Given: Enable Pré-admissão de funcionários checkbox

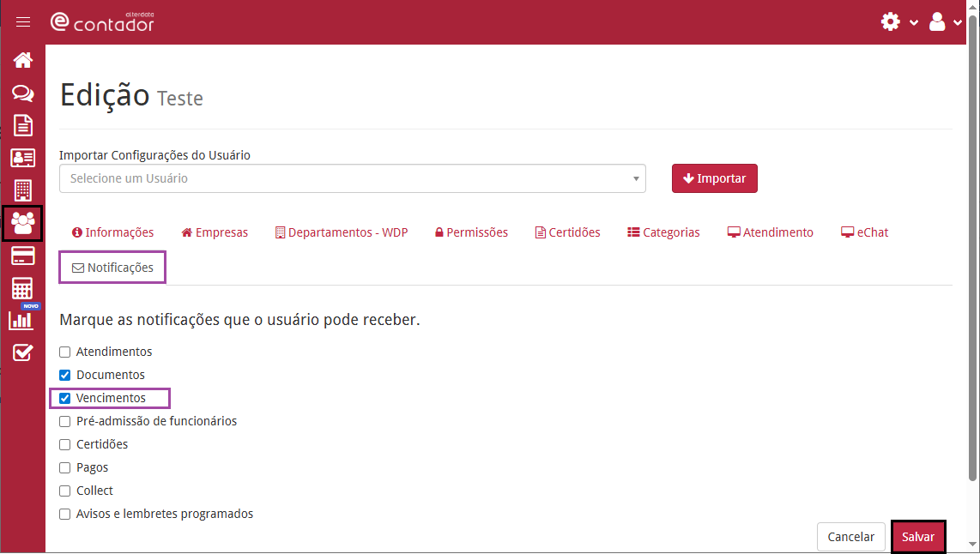Looking at the screenshot, I should pos(65,422).
